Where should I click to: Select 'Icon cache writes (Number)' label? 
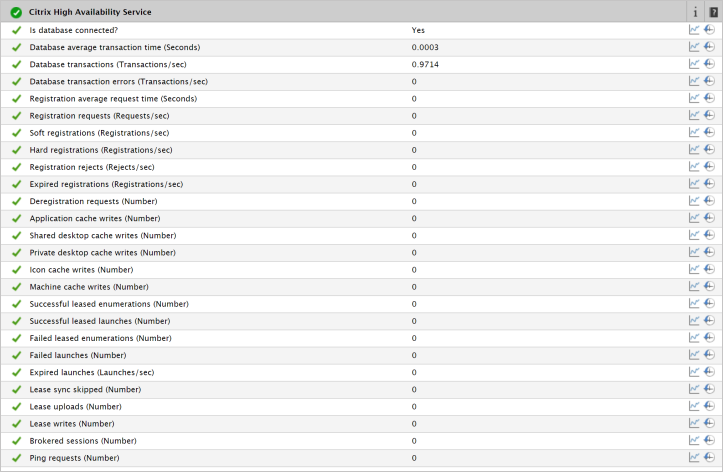click(81, 270)
